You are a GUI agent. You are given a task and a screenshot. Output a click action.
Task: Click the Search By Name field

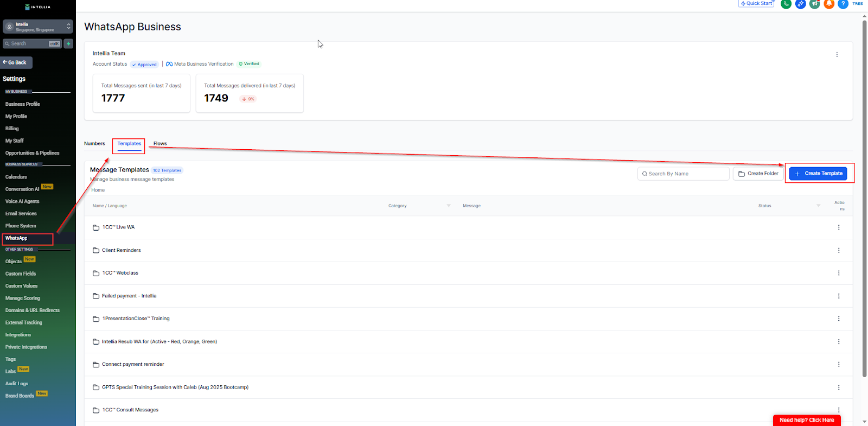coord(684,174)
